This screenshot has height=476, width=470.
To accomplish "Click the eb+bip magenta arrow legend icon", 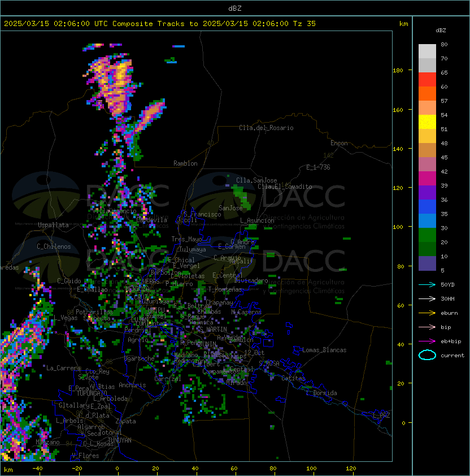I will (427, 341).
